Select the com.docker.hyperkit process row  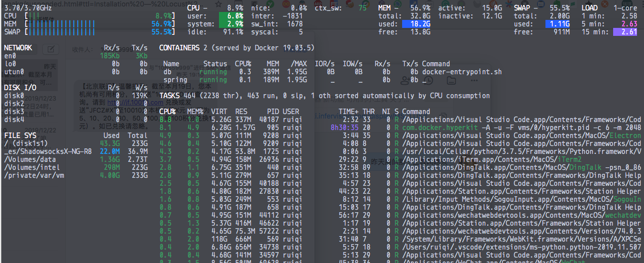(401, 128)
